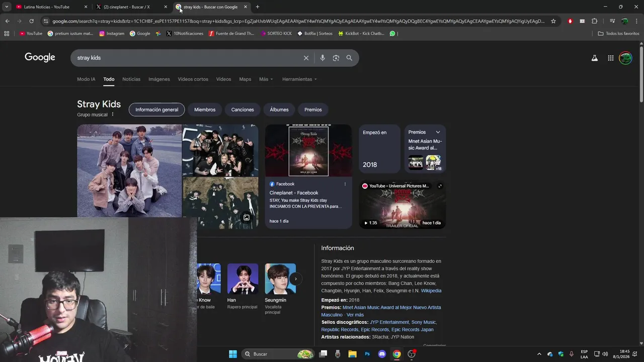The height and width of the screenshot is (362, 644).
Task: Open the Chrome three-dot menu
Action: 636,21
